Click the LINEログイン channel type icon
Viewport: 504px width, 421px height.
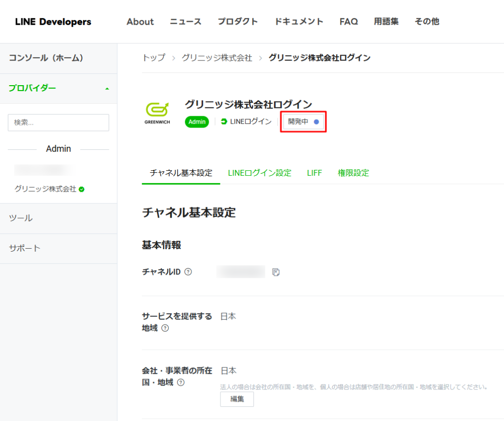(x=224, y=122)
